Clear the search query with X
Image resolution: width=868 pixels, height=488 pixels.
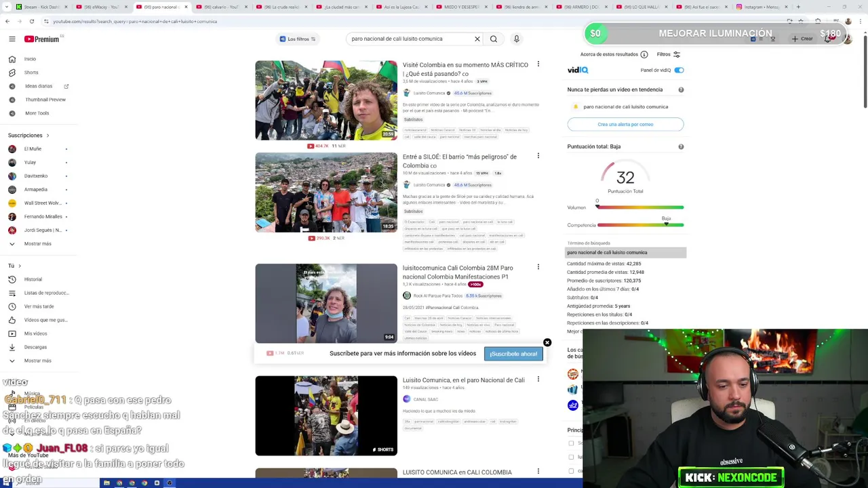tap(477, 39)
